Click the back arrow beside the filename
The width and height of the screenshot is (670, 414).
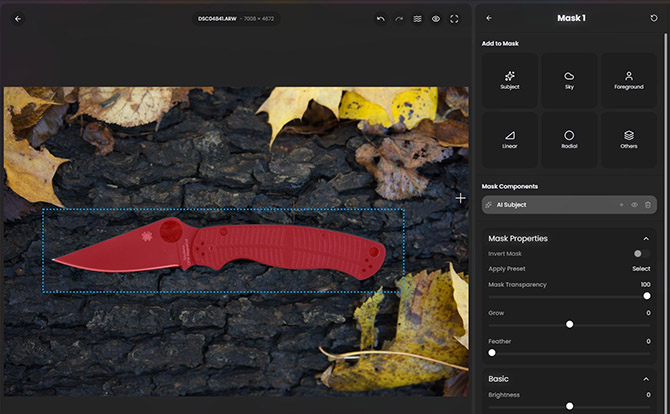point(17,18)
